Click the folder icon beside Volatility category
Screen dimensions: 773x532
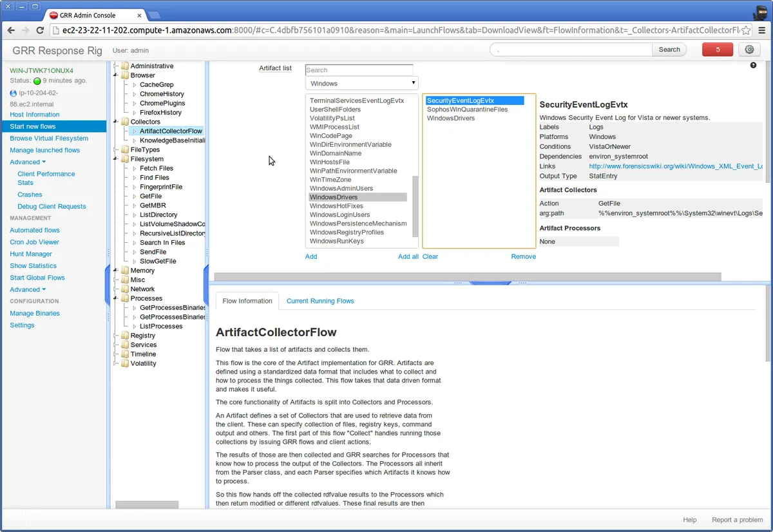[124, 363]
